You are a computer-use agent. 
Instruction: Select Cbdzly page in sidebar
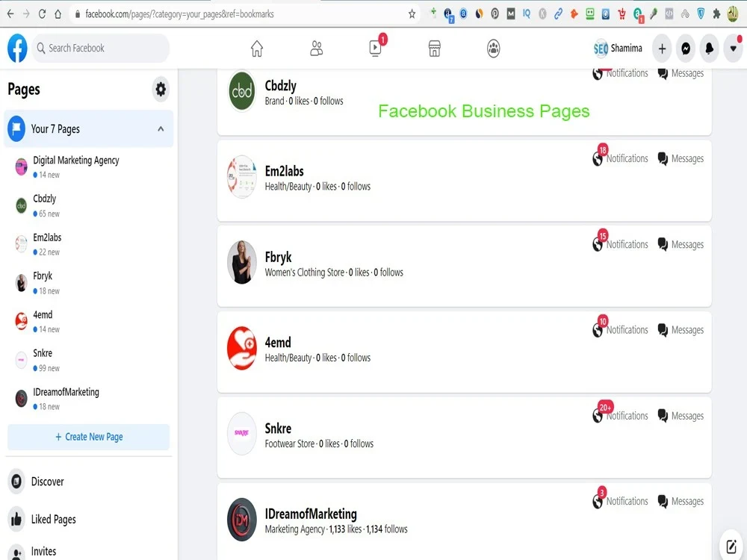click(x=89, y=206)
